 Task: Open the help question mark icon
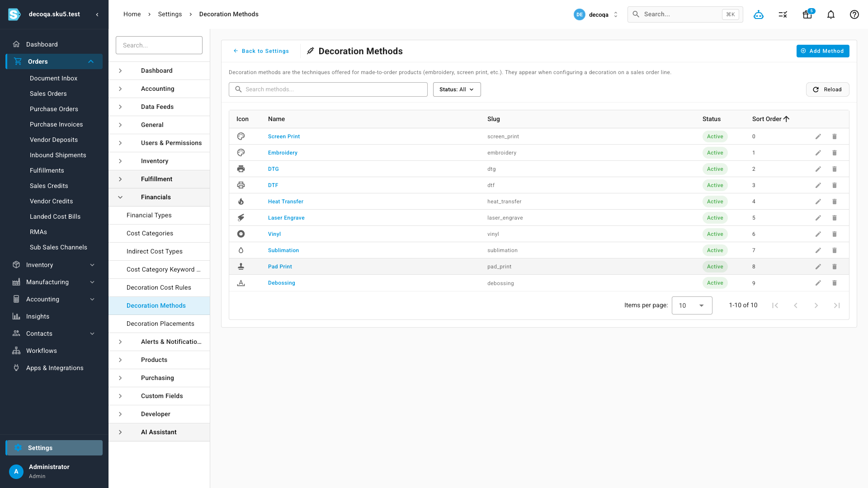(854, 14)
